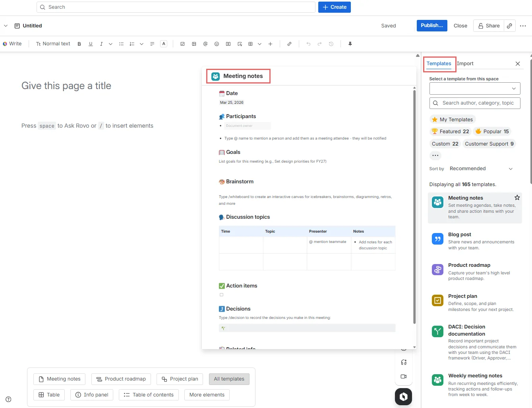Switch to the Import tab

click(x=465, y=64)
